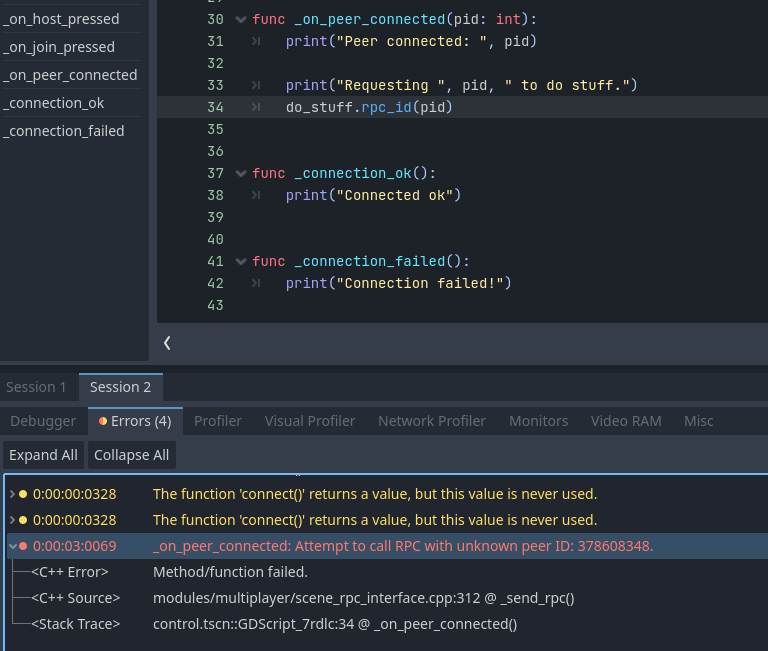Screen dimensions: 768x651
Task: Click the "Requesting" print statement on line 33
Action: (461, 85)
